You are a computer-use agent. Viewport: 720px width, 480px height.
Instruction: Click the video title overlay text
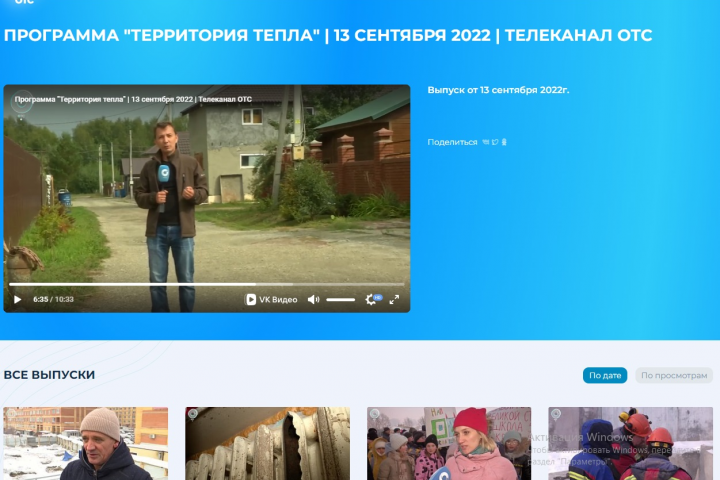(133, 99)
